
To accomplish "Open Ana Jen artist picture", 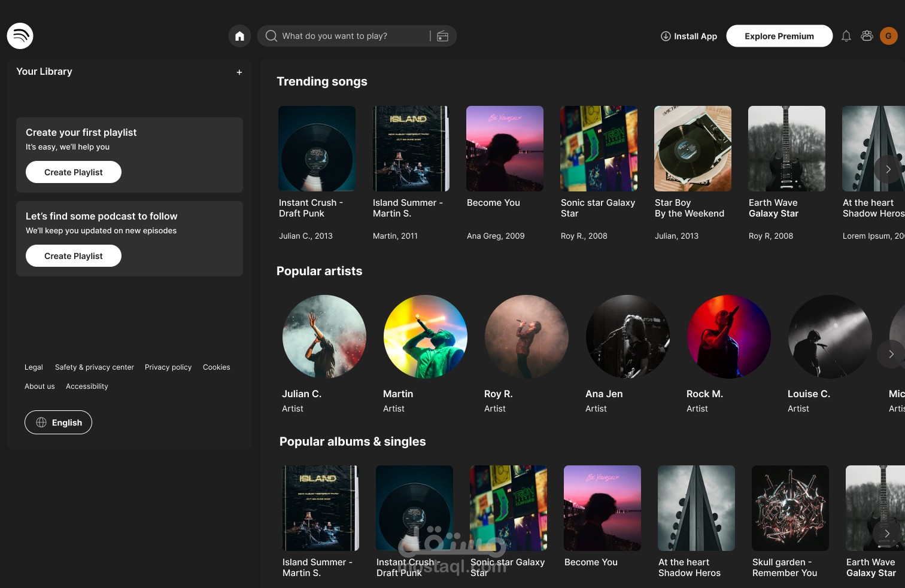I will [628, 337].
